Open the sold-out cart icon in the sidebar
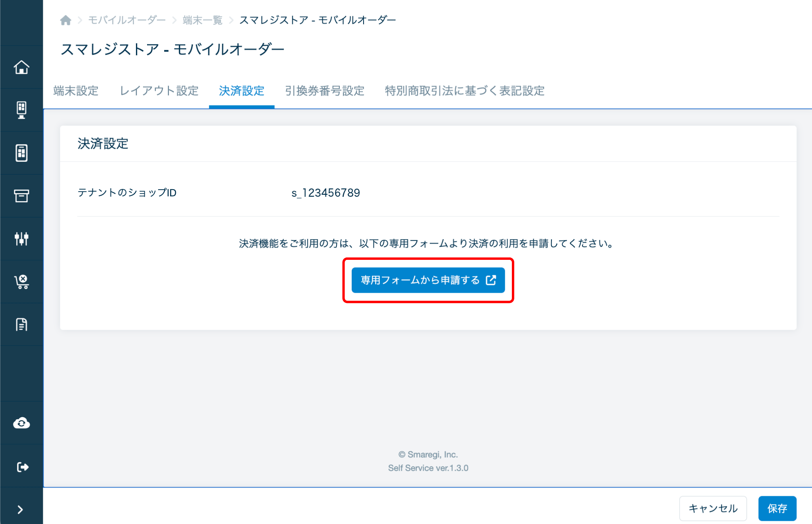The height and width of the screenshot is (524, 812). 21,282
